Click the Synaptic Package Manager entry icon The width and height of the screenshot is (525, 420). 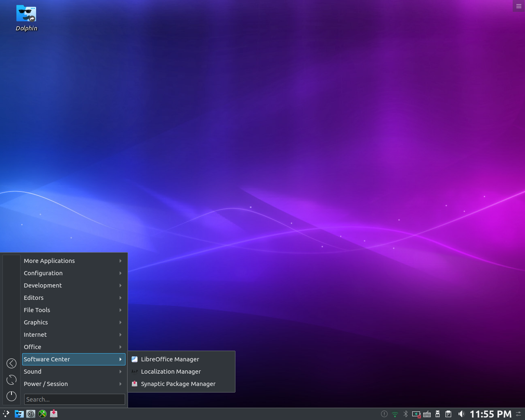pos(135,384)
